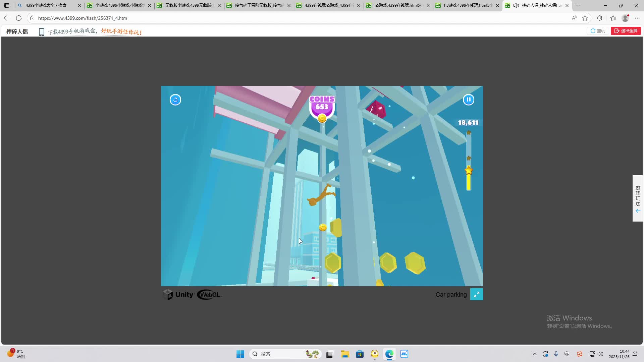
Task: Toggle the Chinese input method indicator
Action: click(567, 354)
